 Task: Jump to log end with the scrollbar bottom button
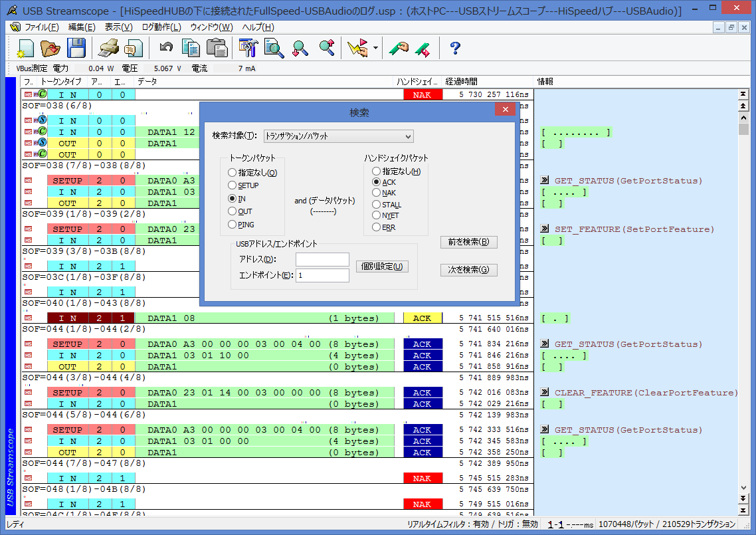[x=743, y=510]
